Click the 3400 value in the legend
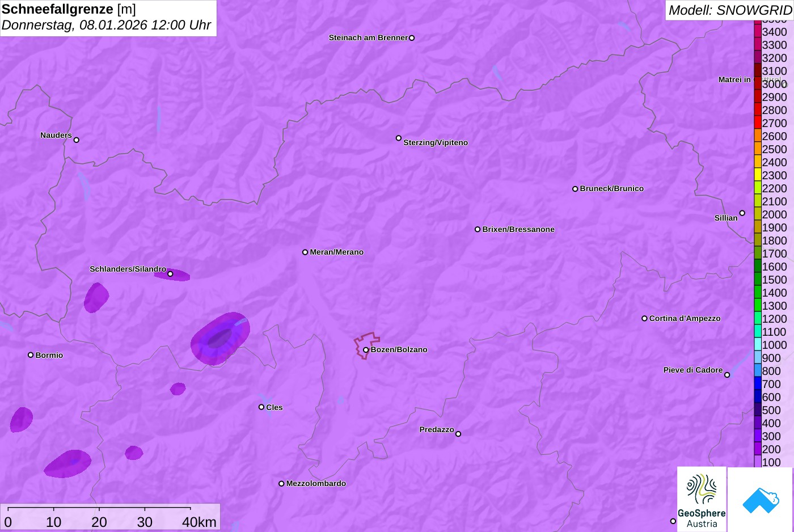This screenshot has height=532, width=794. [774, 32]
